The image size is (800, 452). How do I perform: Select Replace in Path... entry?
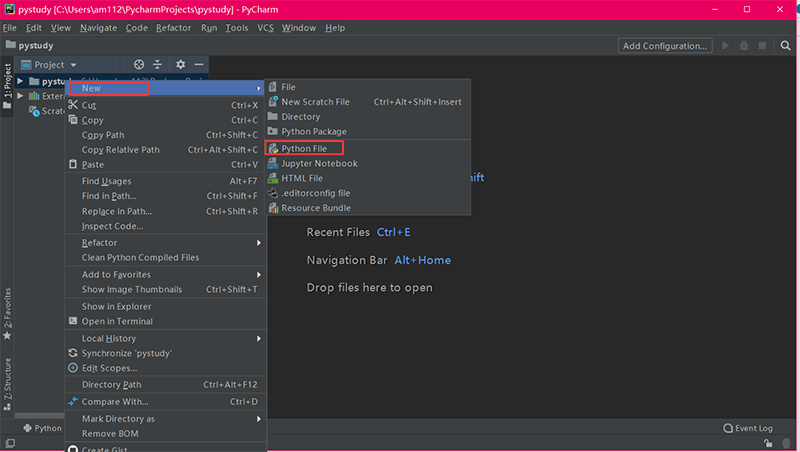(165, 211)
